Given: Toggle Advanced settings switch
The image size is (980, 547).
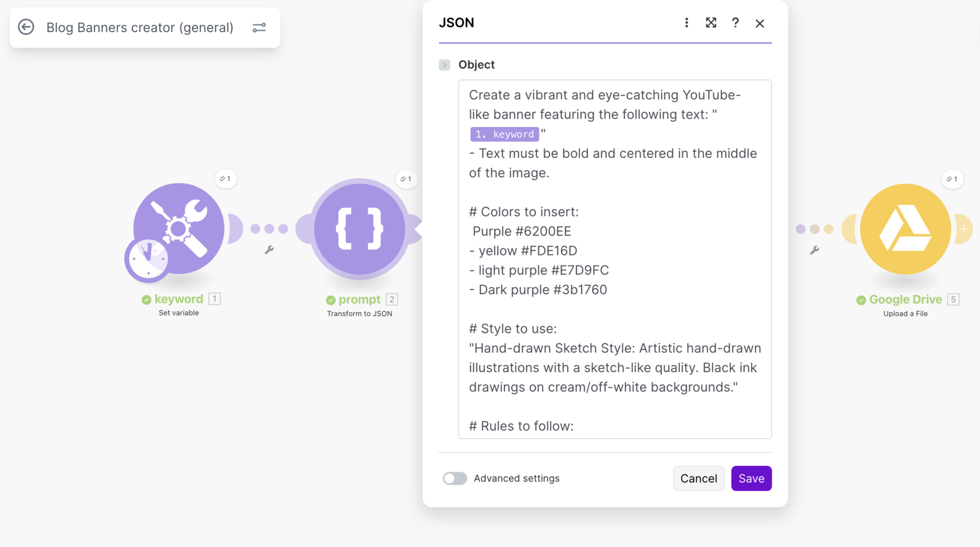Looking at the screenshot, I should [x=454, y=478].
